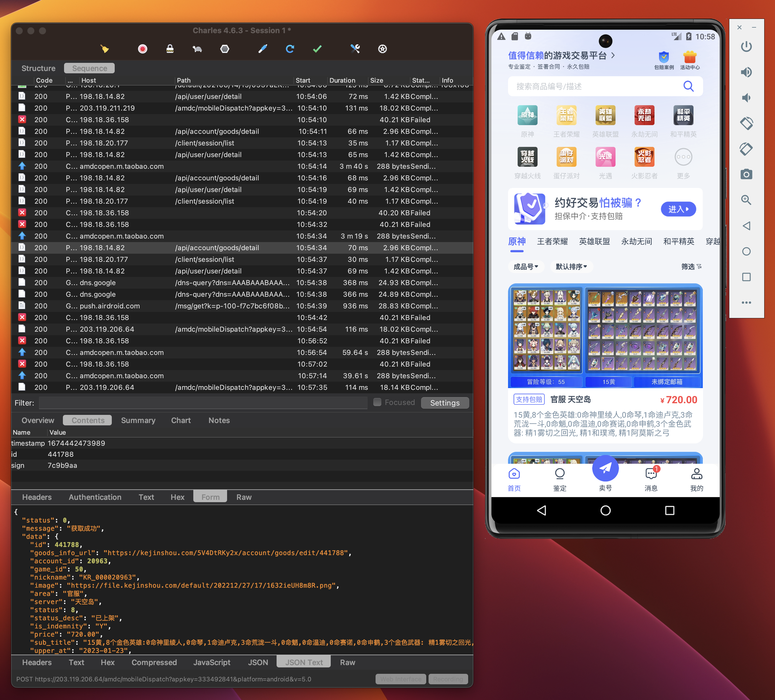Click the compose pen icon
The width and height of the screenshot is (775, 700).
point(263,49)
